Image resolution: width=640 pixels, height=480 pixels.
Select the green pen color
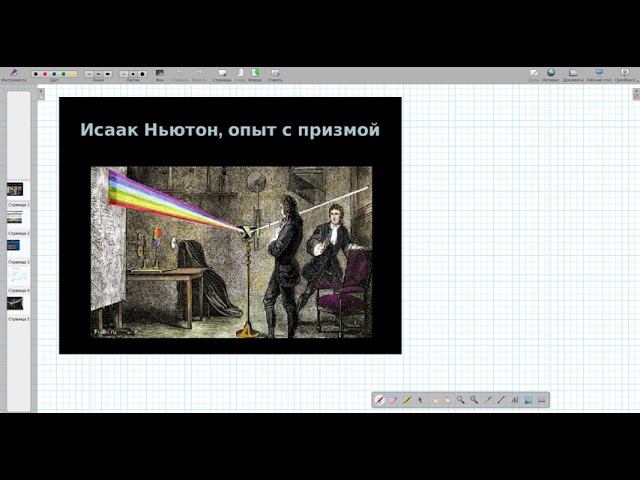64,74
